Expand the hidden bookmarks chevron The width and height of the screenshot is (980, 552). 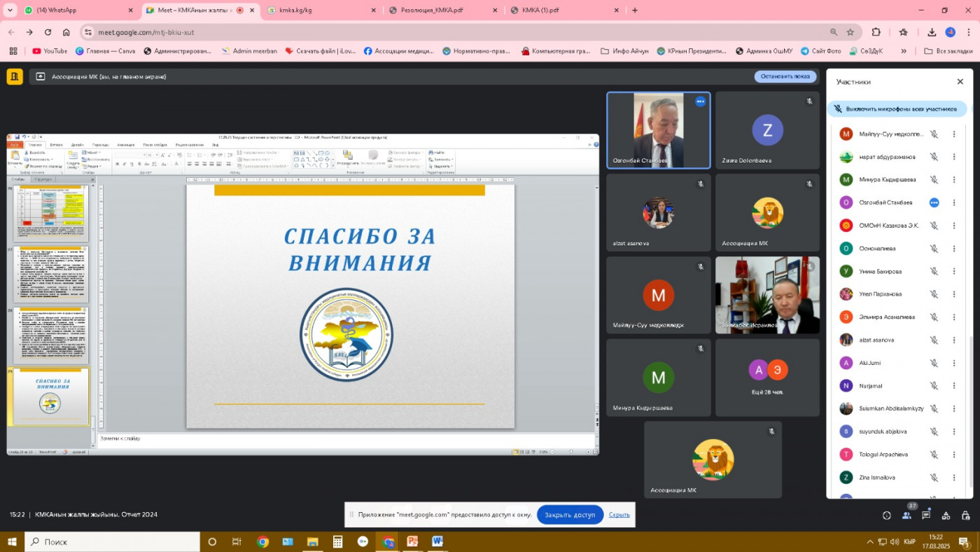pyautogui.click(x=904, y=51)
